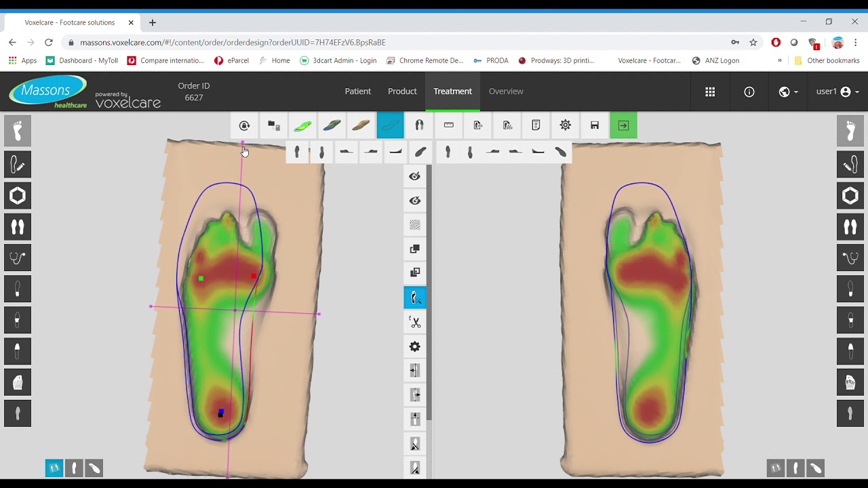Click the left-panel skeleton foot icon

[x=18, y=383]
